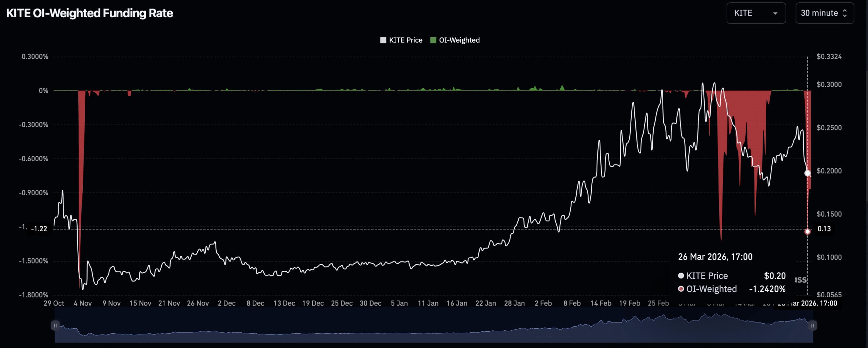Click the green OI-Weighted legend square

pos(433,40)
